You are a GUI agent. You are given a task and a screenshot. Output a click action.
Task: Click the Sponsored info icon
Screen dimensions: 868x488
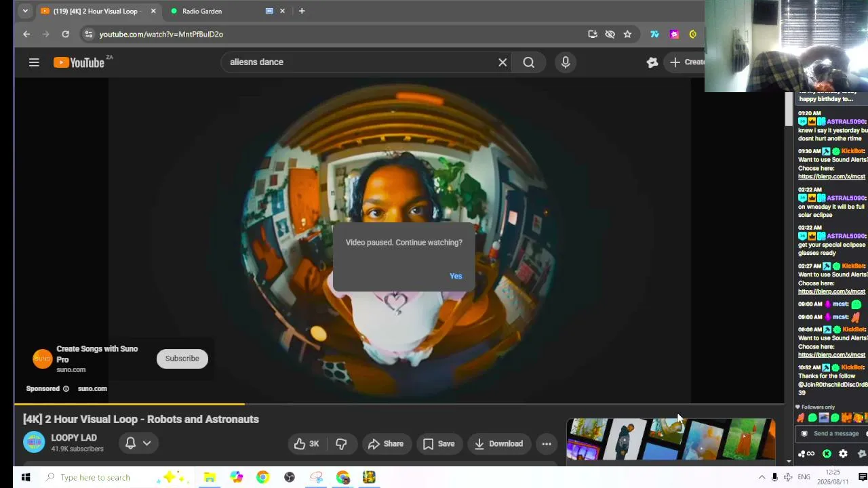click(66, 388)
